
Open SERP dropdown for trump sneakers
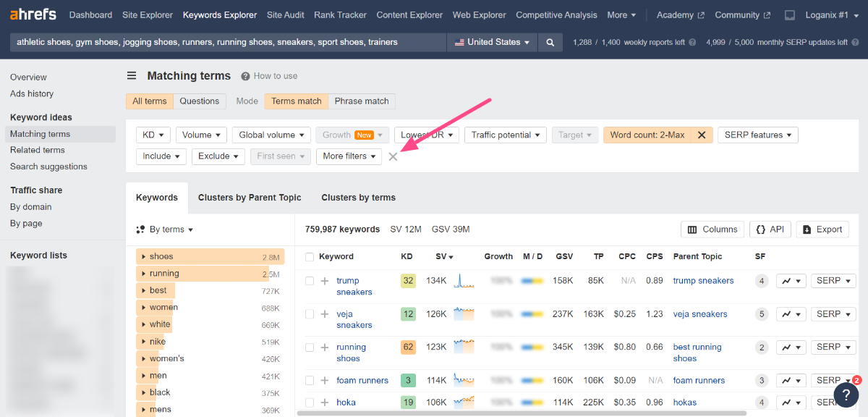click(x=833, y=281)
